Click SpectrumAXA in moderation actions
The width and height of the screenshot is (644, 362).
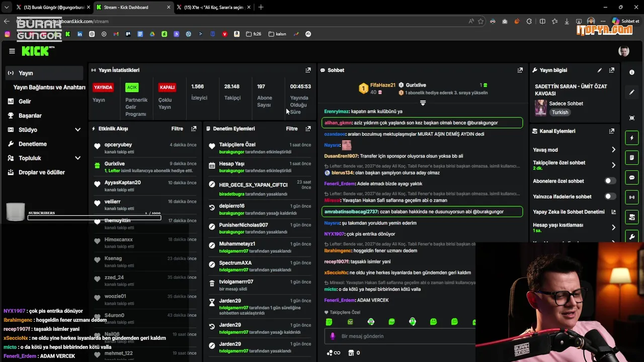point(235,263)
